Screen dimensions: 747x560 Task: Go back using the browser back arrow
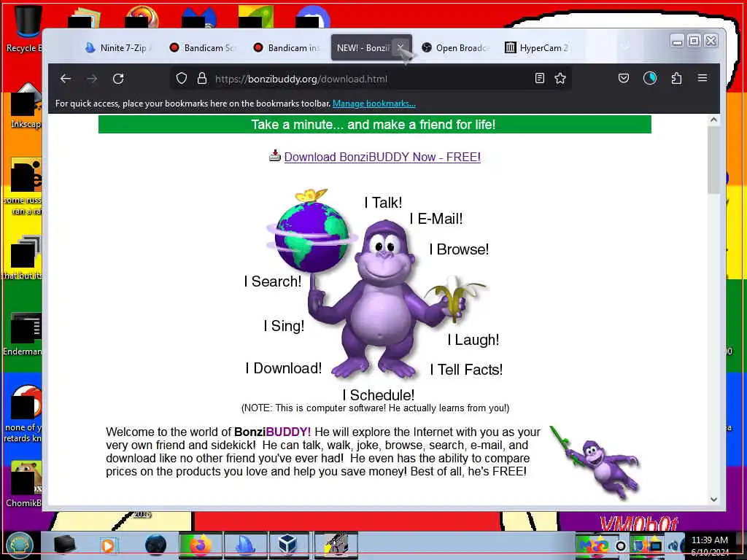tap(66, 79)
